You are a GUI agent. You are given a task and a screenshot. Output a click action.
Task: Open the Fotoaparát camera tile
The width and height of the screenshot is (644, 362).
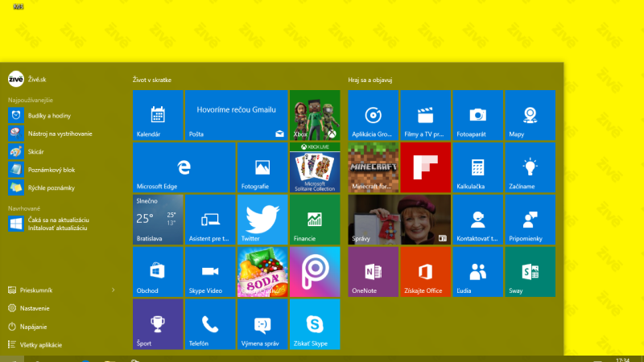click(x=477, y=115)
